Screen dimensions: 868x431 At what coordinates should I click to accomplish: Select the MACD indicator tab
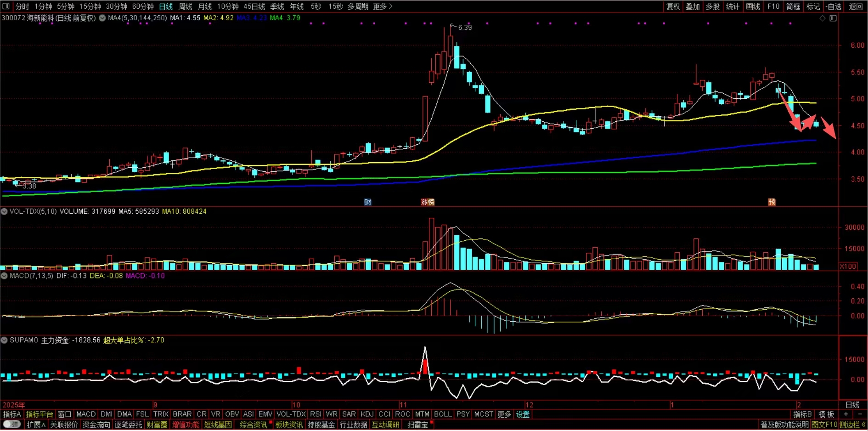[x=86, y=414]
